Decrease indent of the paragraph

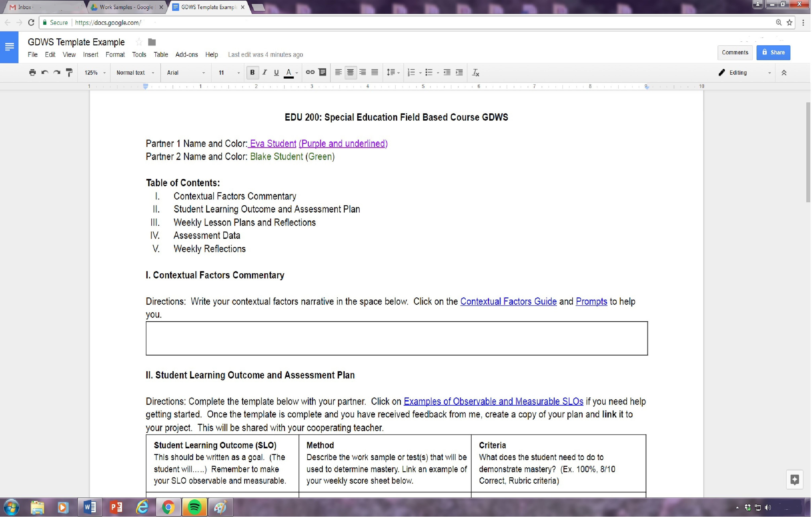tap(447, 72)
